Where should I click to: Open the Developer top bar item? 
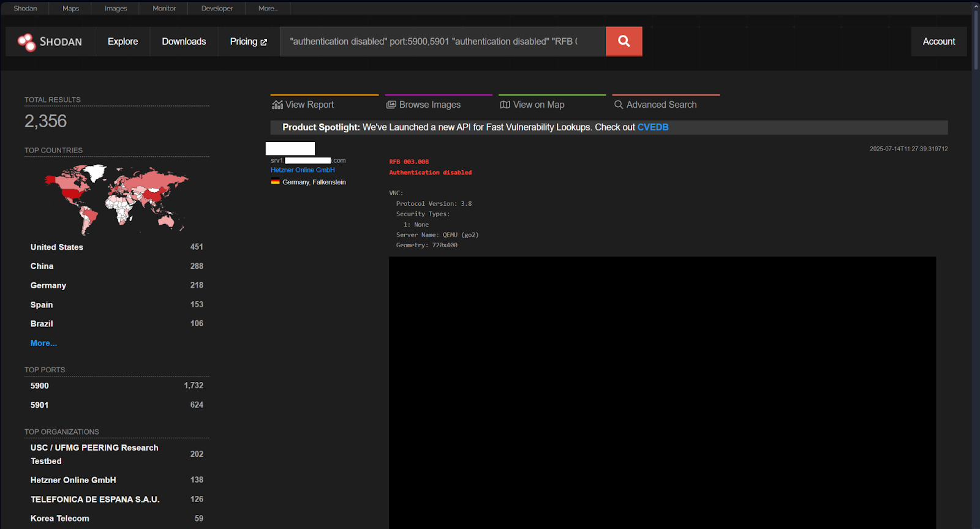(x=217, y=9)
